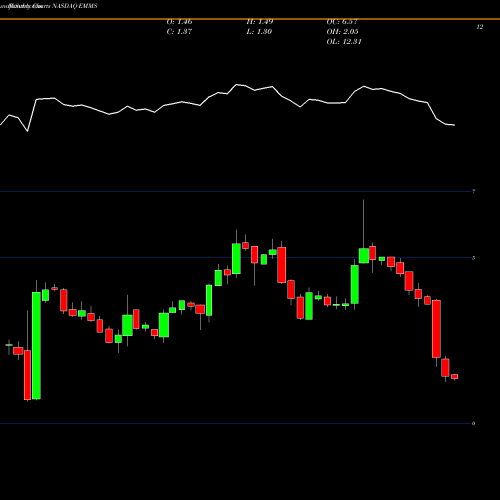Select the close value C: 1.37
500x500 pixels.
pos(179,32)
